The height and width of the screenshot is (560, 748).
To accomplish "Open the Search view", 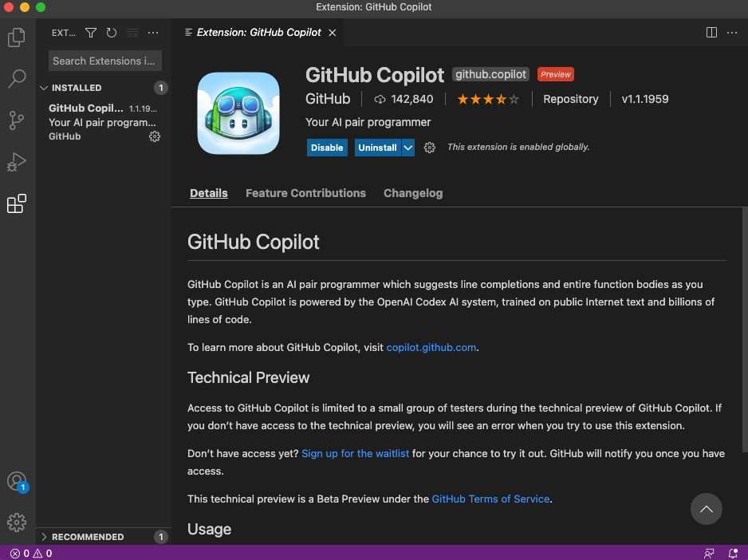I will [17, 79].
